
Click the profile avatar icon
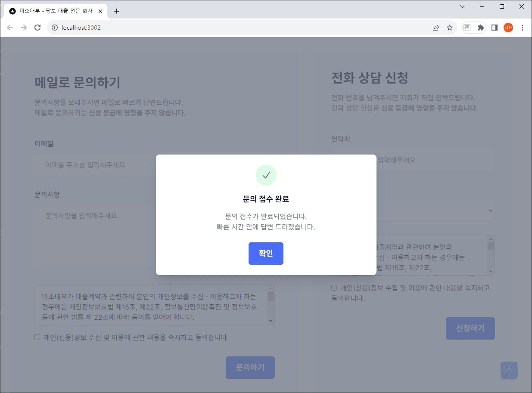508,28
